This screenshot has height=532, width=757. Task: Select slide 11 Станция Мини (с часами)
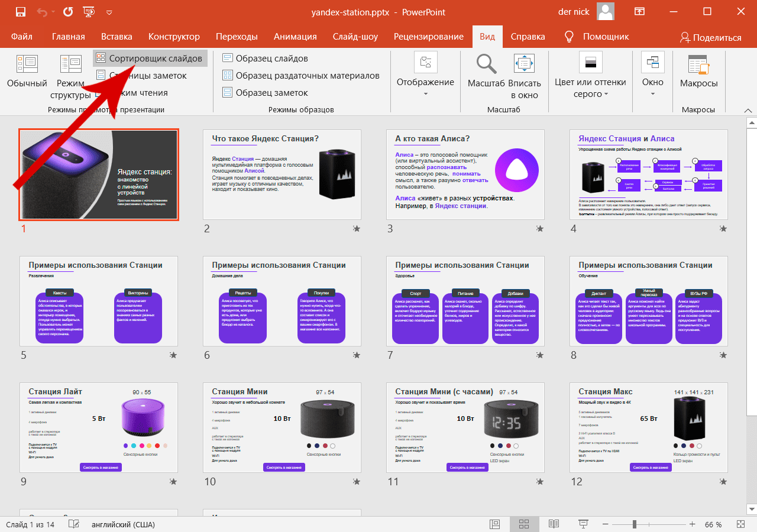[465, 428]
